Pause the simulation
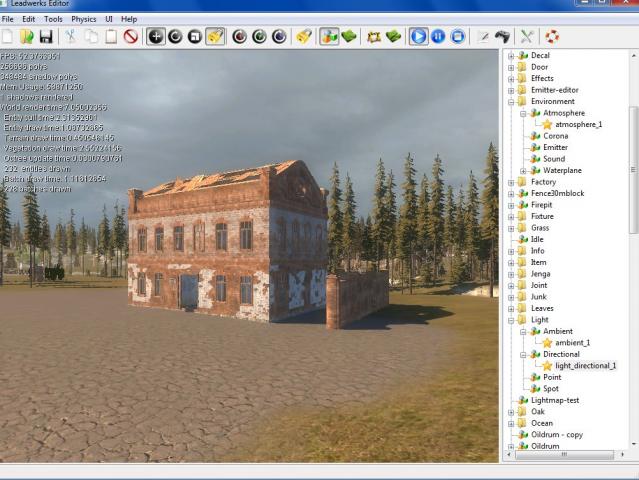This screenshot has height=480, width=639. coord(438,37)
